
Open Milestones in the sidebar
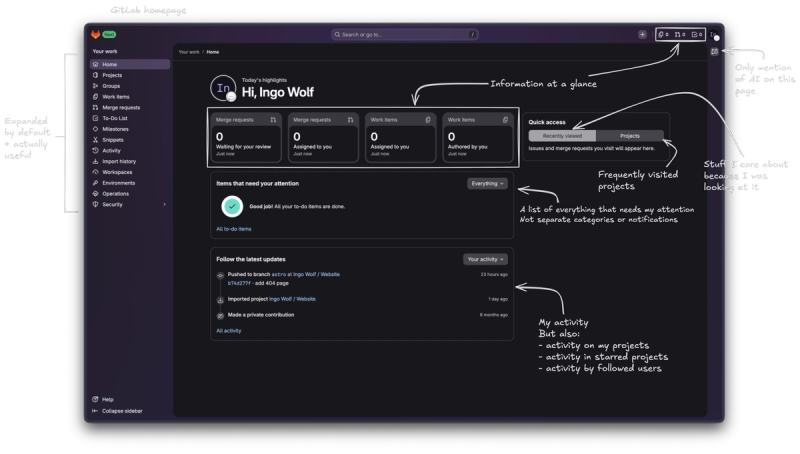click(x=130, y=129)
